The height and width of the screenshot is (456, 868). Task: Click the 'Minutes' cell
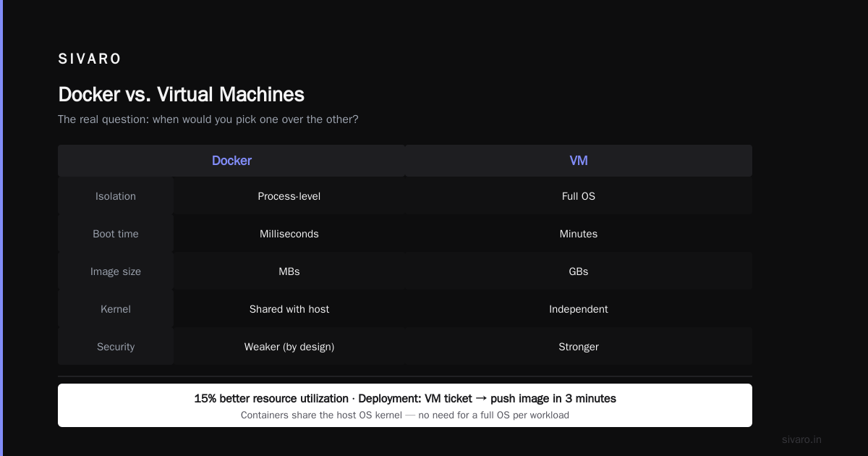pos(579,234)
